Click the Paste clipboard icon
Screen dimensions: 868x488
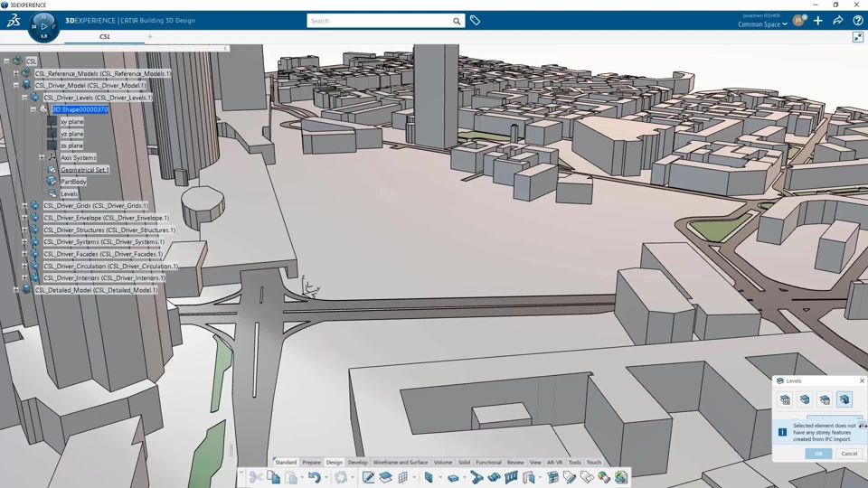click(290, 477)
